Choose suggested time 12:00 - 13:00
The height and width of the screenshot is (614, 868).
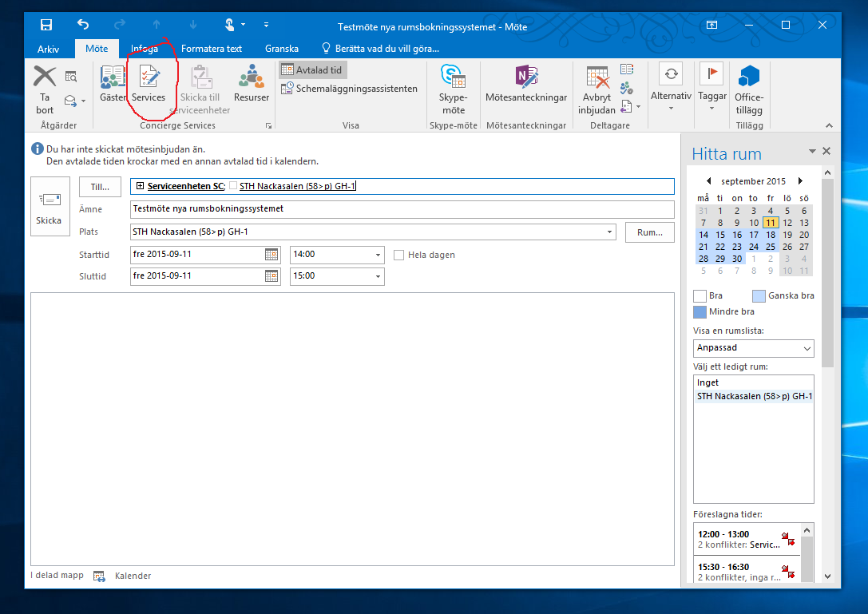click(x=746, y=539)
